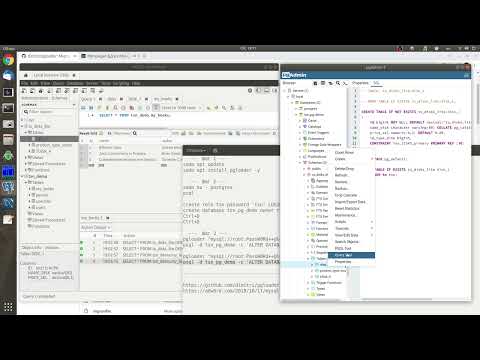This screenshot has height=360, width=480.
Task: Click find magnifier in query editor toolbar
Action: [224, 108]
